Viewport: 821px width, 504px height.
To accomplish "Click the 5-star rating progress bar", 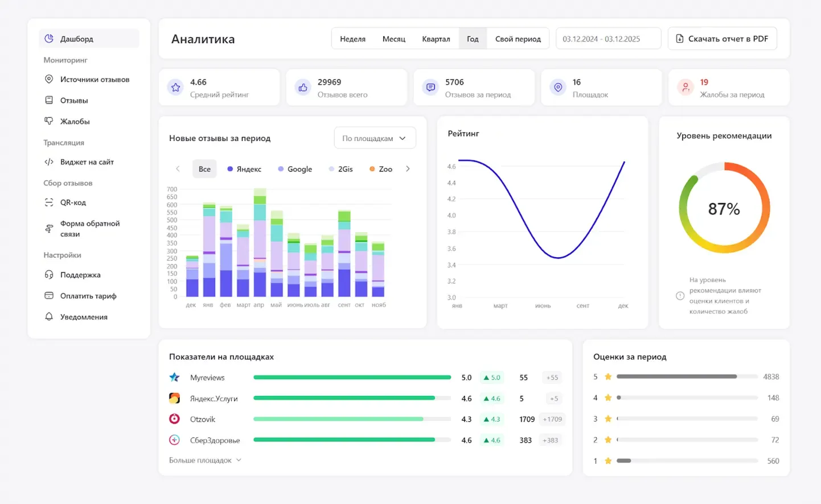I will pos(687,377).
